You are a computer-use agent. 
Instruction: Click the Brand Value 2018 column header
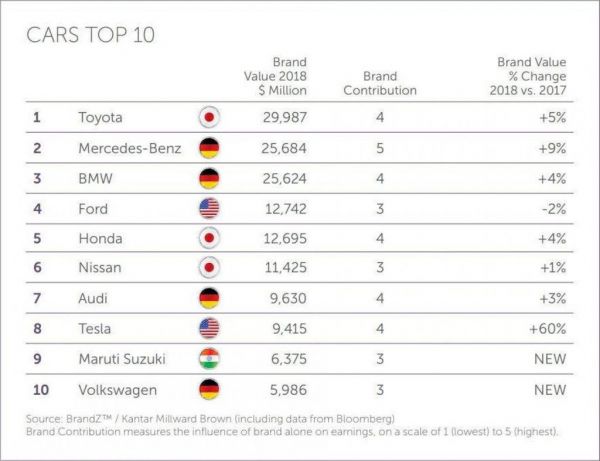(275, 76)
